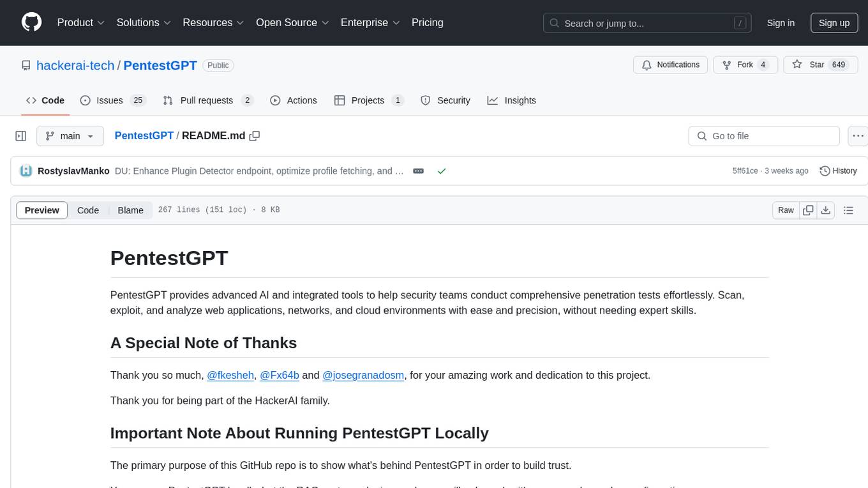Expand the Open Source menu
Screen dimensions: 868x488
coord(293,22)
